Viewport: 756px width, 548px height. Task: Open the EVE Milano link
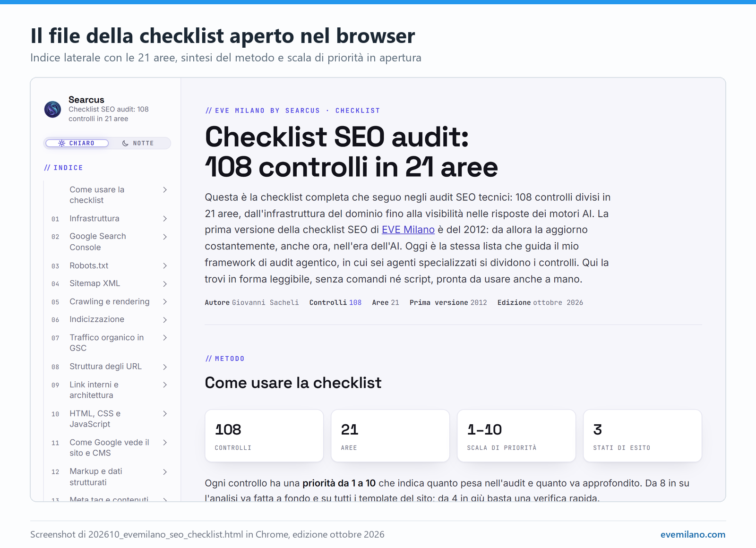click(x=408, y=230)
